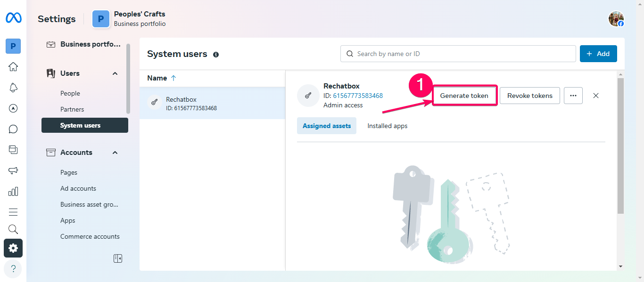Open the more options ellipsis button
The image size is (644, 282).
pos(573,96)
